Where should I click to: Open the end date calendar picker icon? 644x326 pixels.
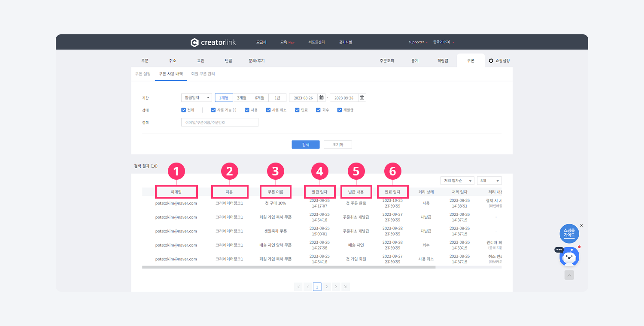click(x=362, y=98)
